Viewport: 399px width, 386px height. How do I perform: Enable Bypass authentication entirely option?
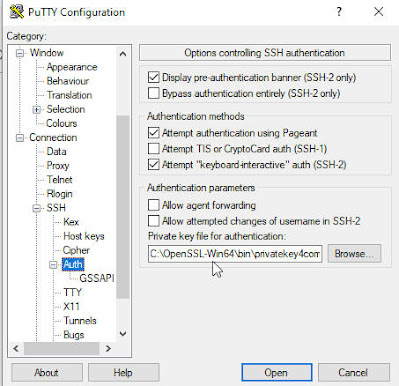[x=153, y=93]
